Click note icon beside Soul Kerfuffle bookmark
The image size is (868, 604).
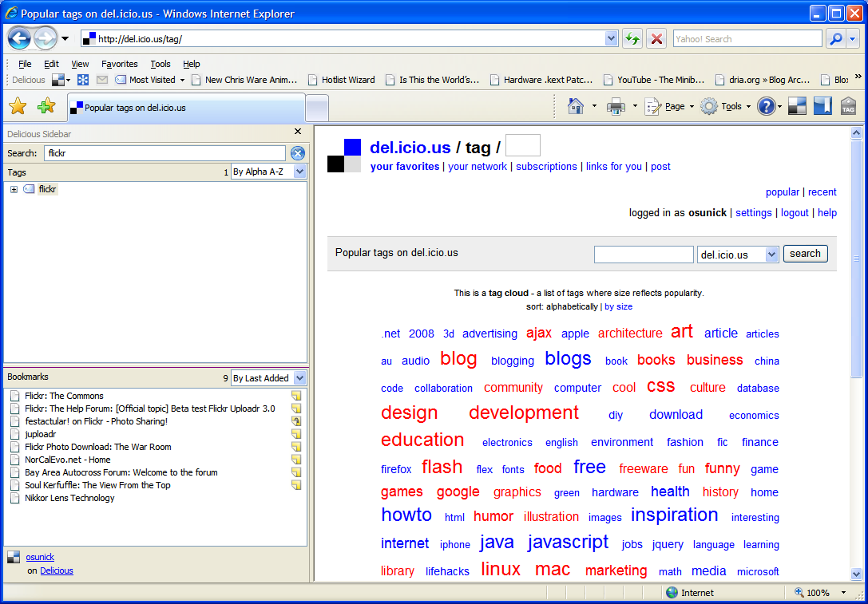coord(296,485)
